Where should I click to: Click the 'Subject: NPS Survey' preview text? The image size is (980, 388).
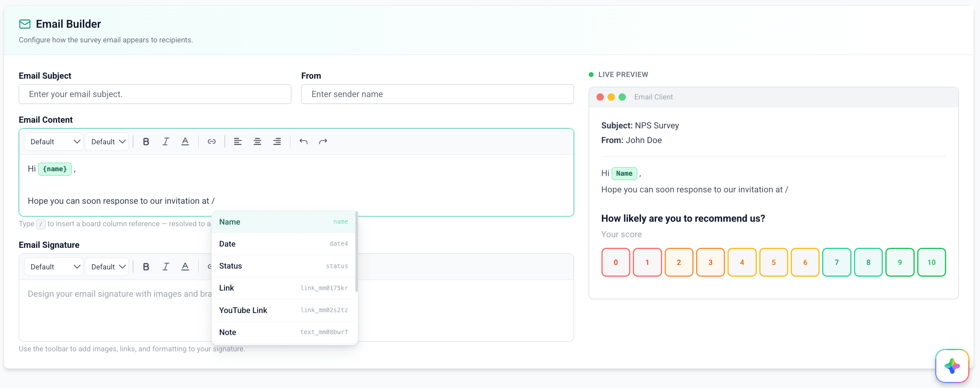coord(640,126)
